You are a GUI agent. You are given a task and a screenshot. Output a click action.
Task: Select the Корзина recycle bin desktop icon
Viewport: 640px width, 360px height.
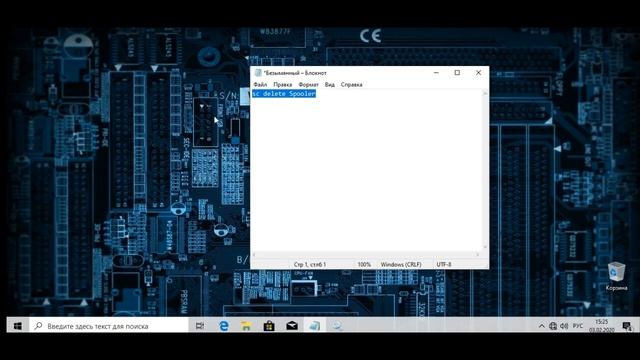pos(616,277)
